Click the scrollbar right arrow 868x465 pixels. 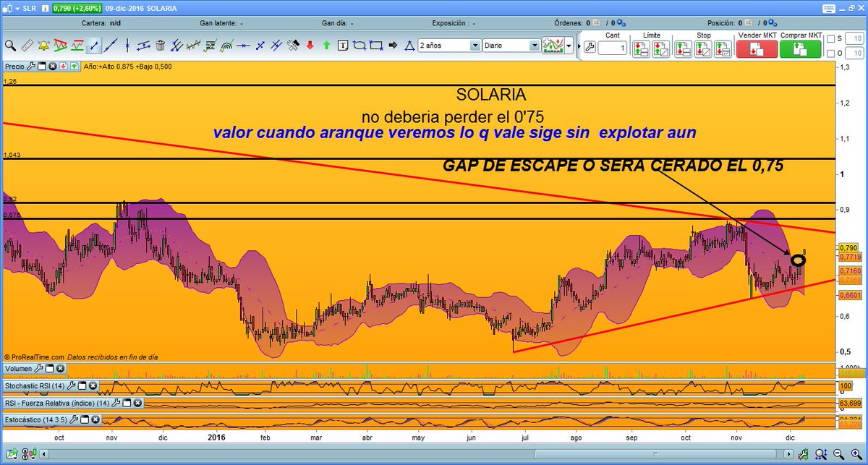point(788,454)
